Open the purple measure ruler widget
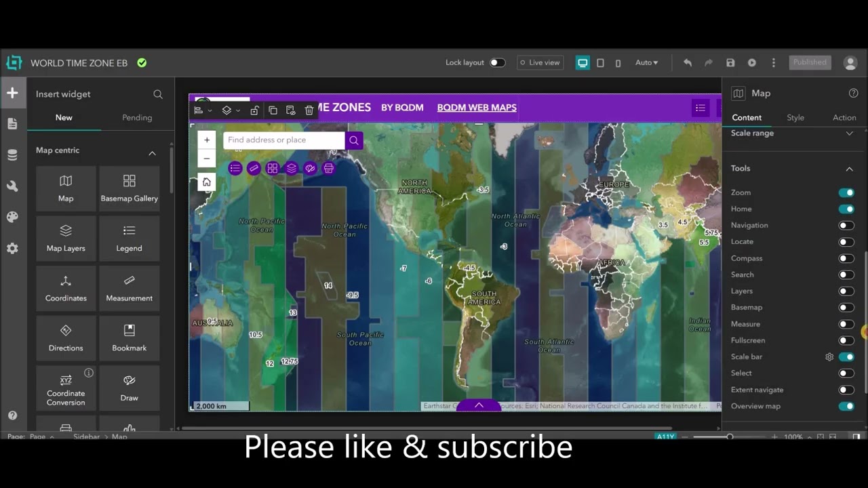The image size is (868, 488). tap(254, 168)
